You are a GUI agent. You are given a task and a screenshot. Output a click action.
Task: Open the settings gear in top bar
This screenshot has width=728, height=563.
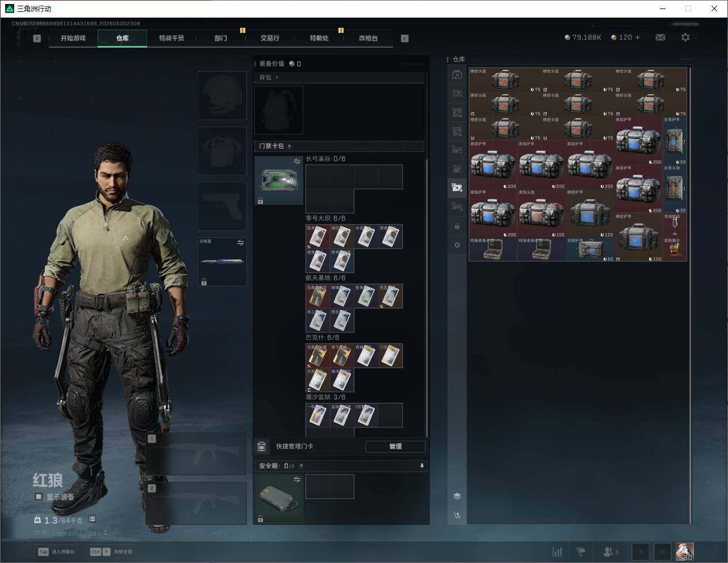coord(685,37)
